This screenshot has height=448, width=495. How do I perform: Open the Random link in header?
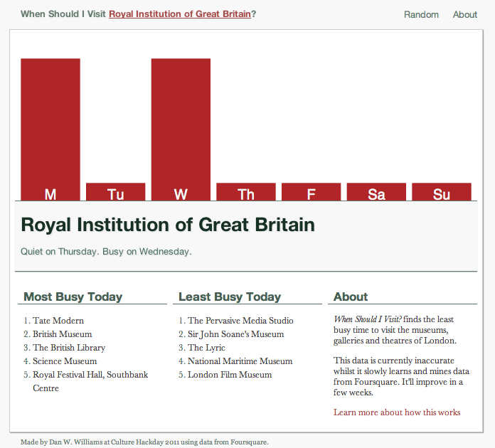(x=421, y=14)
